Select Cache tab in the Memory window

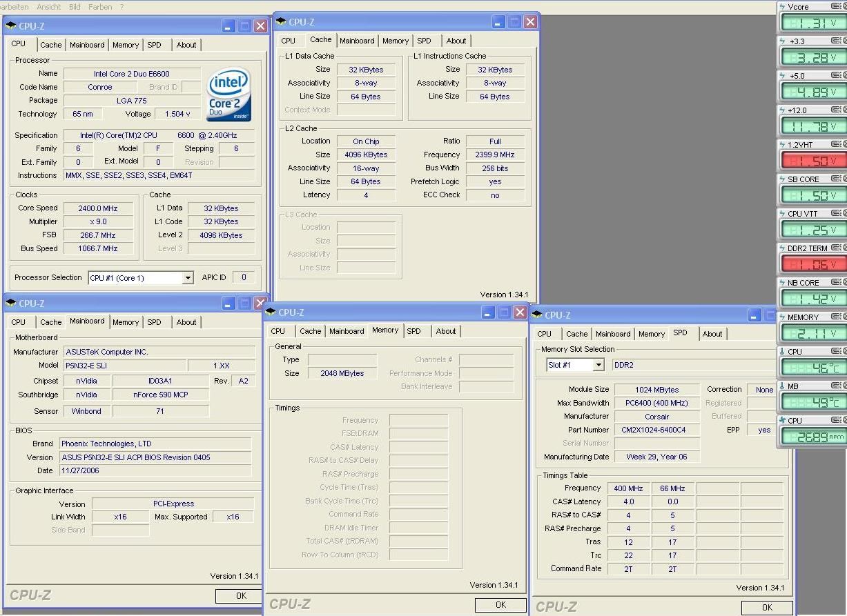coord(311,331)
